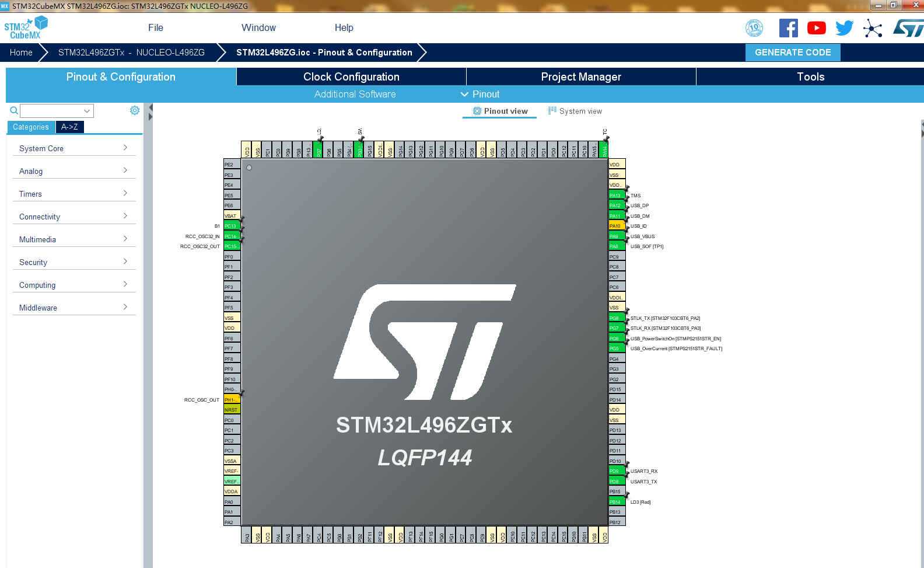Collapse the left categories panel arrow
Viewport: 924px width, 568px height.
(x=150, y=107)
